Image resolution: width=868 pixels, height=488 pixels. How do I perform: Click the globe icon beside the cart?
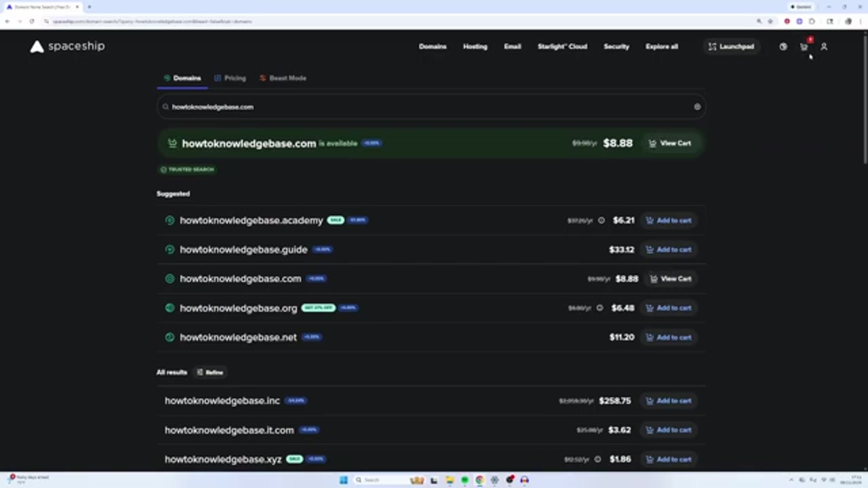(x=783, y=47)
